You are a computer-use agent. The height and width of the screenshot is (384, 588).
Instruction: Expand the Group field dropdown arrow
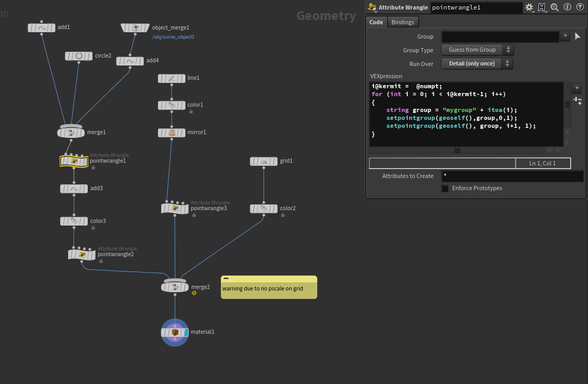565,36
